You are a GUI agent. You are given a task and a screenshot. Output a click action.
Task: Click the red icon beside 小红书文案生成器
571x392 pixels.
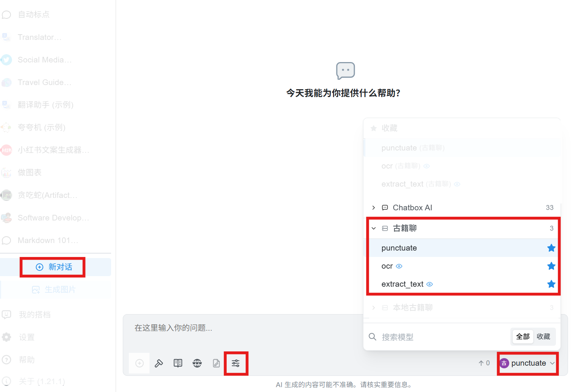(6, 150)
